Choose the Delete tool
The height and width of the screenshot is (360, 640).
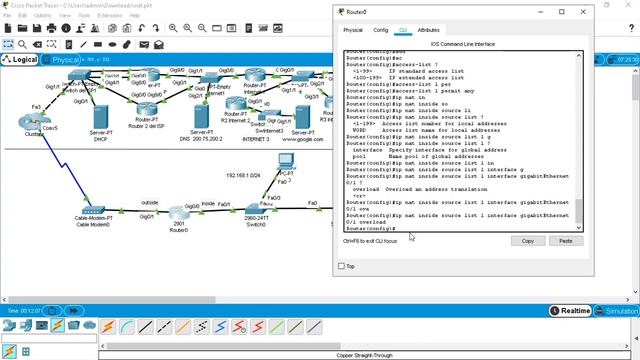[37, 44]
